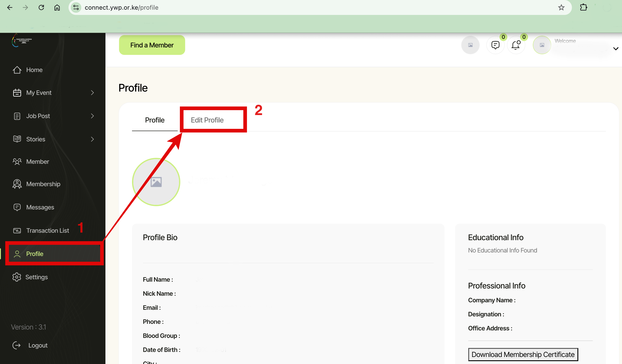Viewport: 622px width, 364px height.
Task: Click the Transaction List money icon
Action: (x=17, y=231)
